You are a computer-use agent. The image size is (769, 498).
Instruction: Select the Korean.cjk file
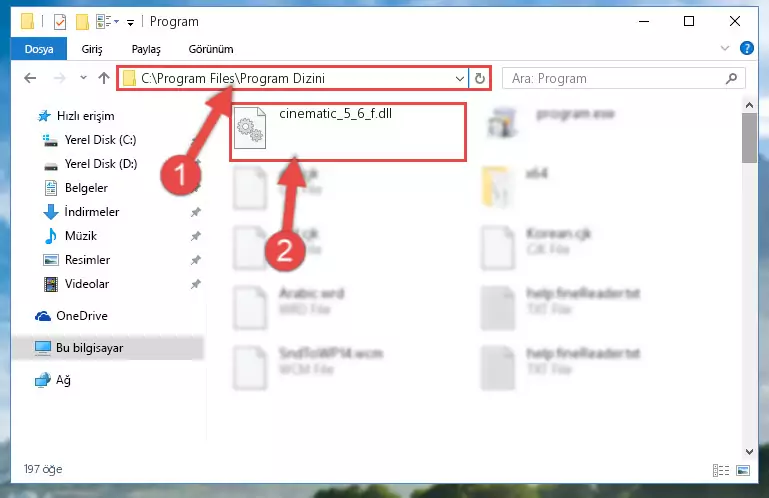pos(537,247)
